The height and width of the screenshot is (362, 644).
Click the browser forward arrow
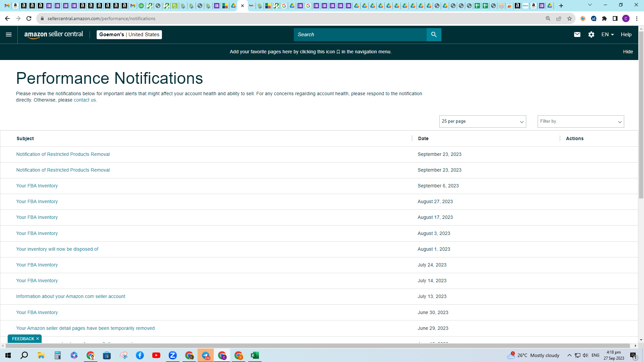18,18
